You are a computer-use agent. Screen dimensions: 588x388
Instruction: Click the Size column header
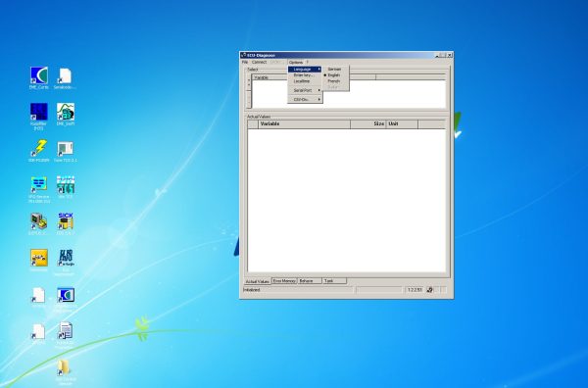coord(368,124)
